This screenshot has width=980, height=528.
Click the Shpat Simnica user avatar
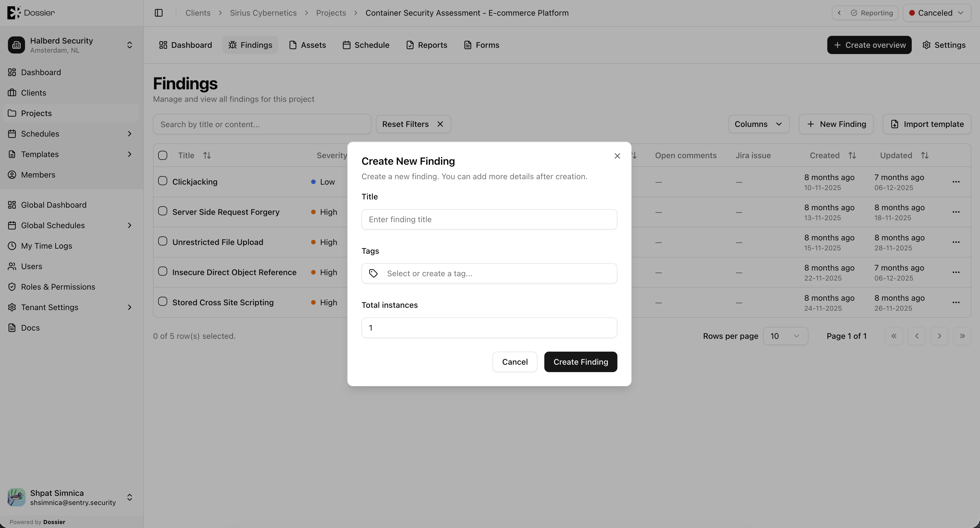(x=16, y=497)
